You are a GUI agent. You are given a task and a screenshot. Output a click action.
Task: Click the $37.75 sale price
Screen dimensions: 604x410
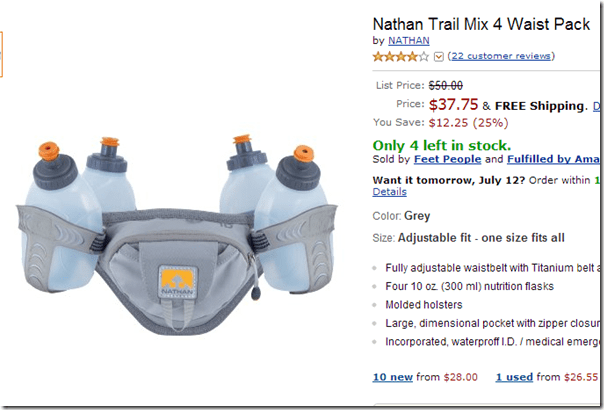pos(453,104)
